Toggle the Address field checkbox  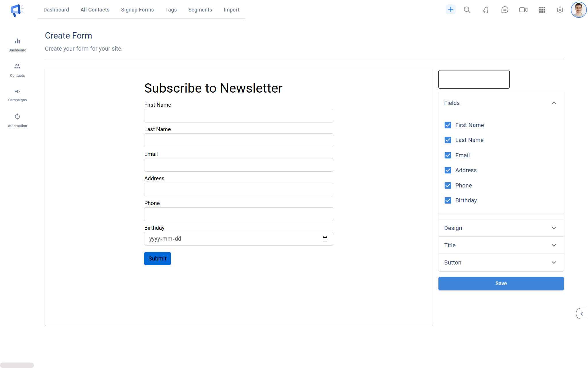pyautogui.click(x=448, y=170)
